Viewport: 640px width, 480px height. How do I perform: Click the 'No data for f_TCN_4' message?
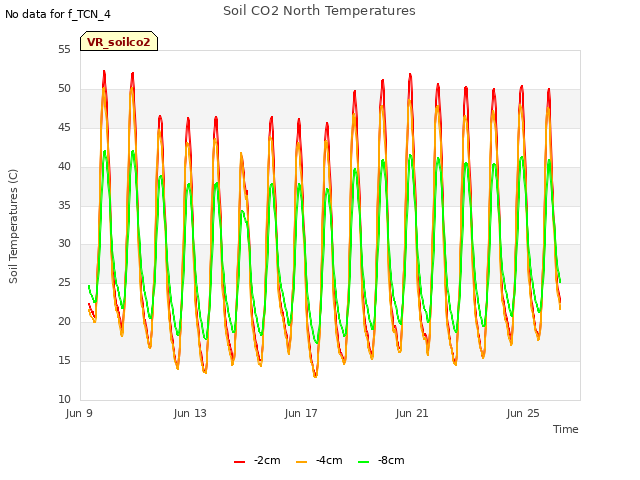point(58,14)
